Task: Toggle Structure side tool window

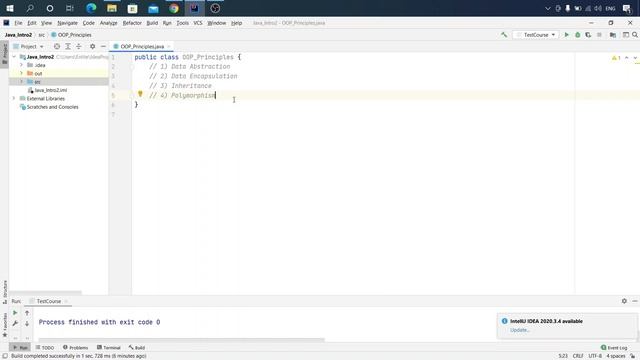Action: (4, 292)
